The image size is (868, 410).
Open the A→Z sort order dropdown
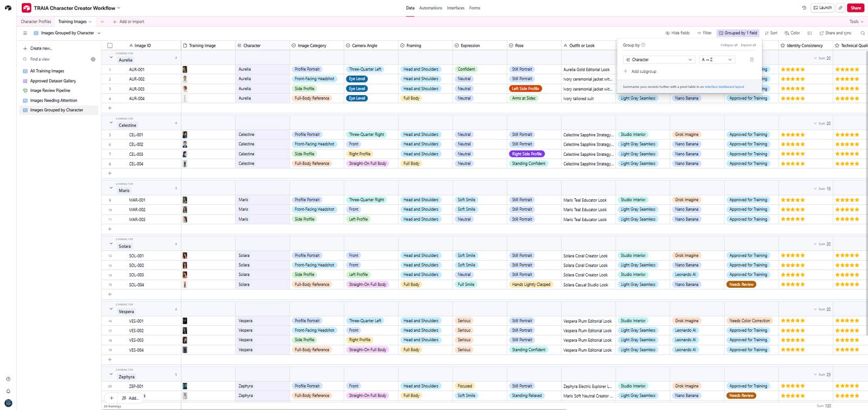pyautogui.click(x=717, y=60)
